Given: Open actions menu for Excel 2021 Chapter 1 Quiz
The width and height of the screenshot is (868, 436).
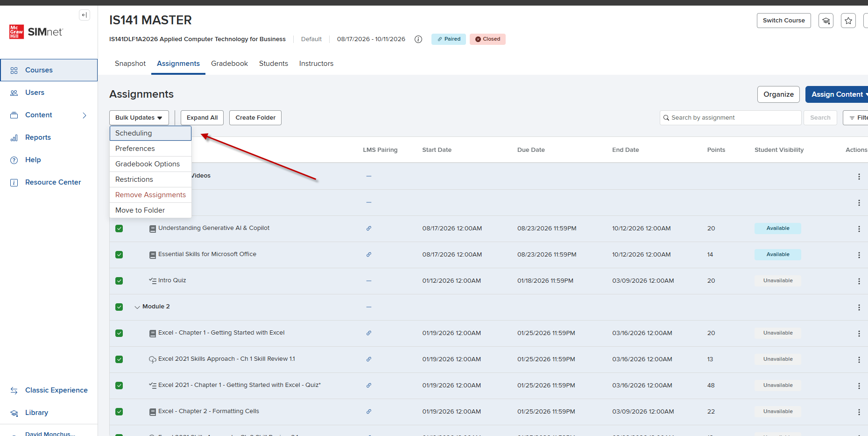Looking at the screenshot, I should [x=859, y=386].
